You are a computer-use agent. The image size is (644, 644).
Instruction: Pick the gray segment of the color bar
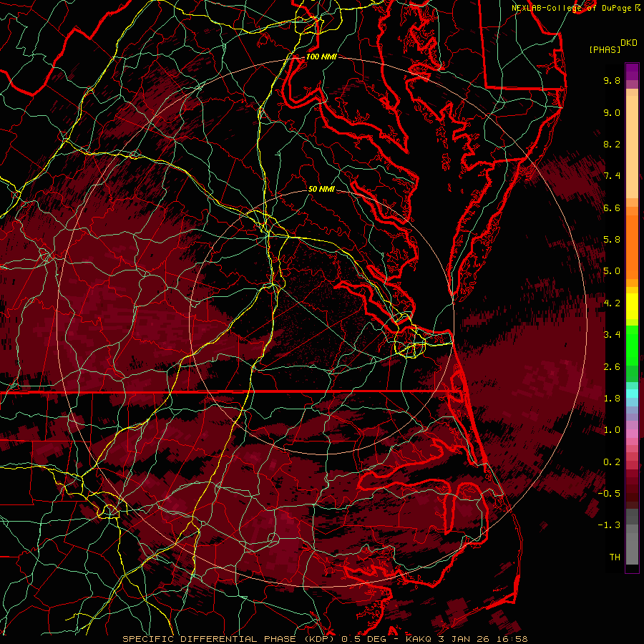coord(632,538)
